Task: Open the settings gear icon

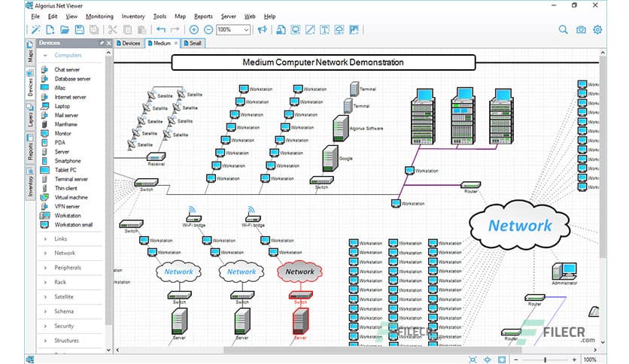Action: [598, 30]
